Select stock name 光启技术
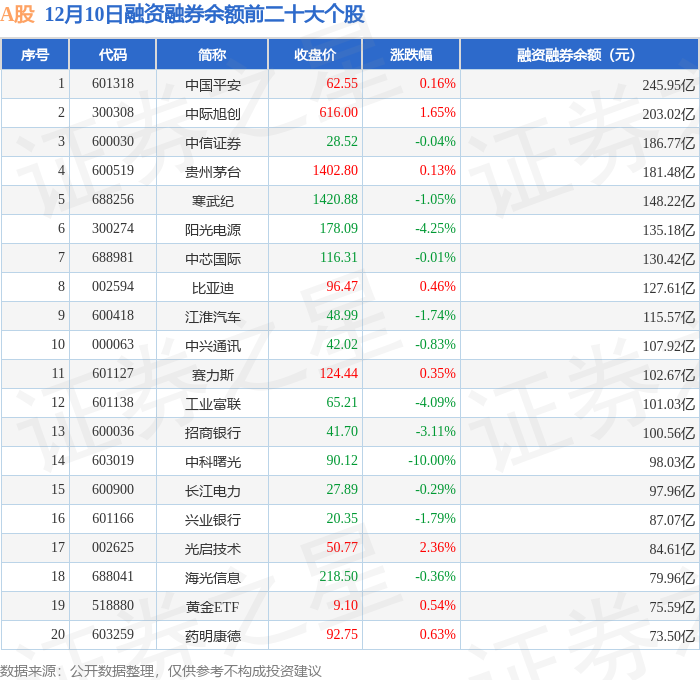 [213, 549]
